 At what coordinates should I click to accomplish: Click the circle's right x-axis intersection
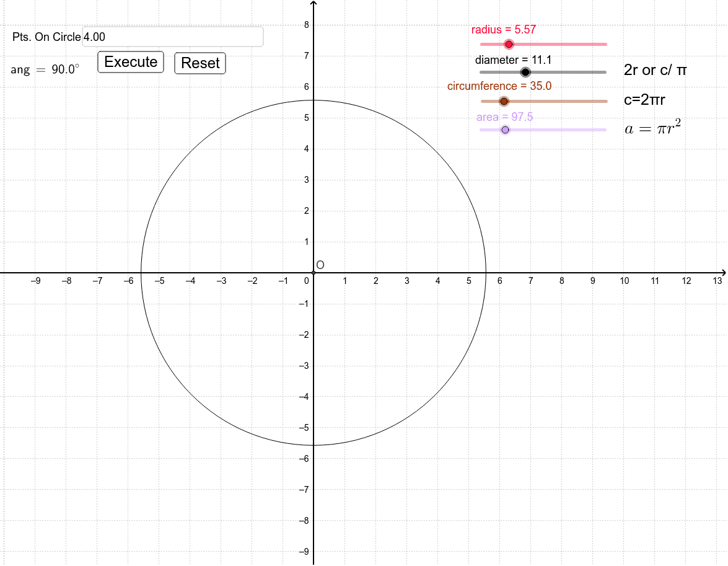(x=486, y=273)
